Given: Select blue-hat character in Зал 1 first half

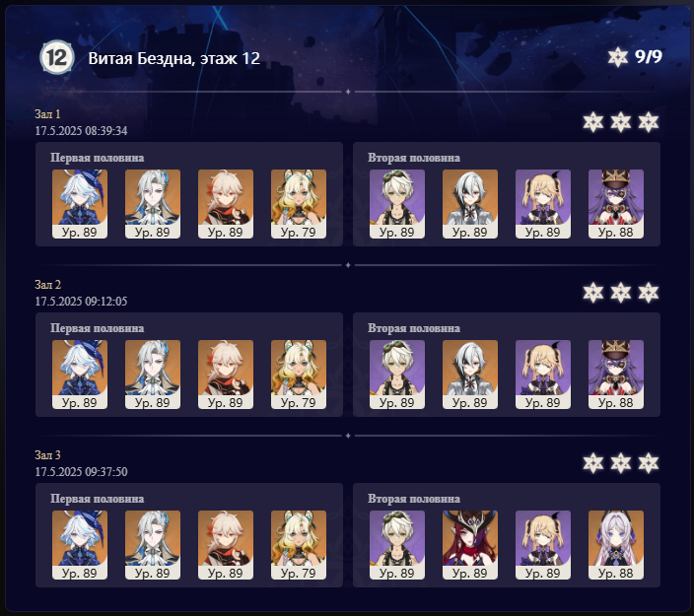Looking at the screenshot, I should click(x=80, y=204).
